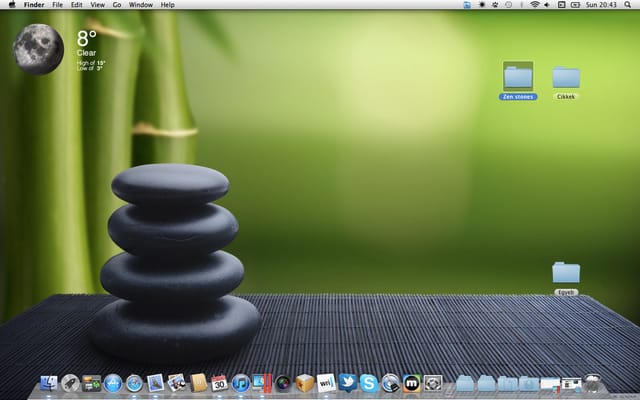The height and width of the screenshot is (400, 640).
Task: Open the Mail stamp icon in Dock
Action: point(155,383)
